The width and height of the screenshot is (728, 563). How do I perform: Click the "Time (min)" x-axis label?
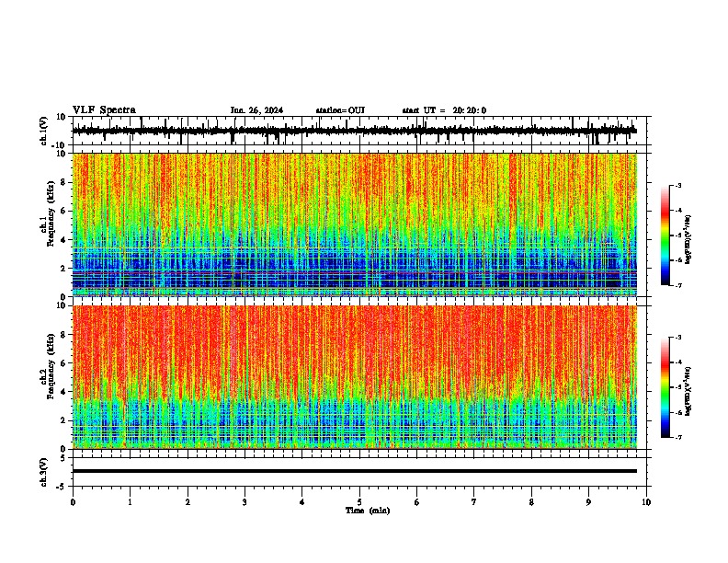368,511
